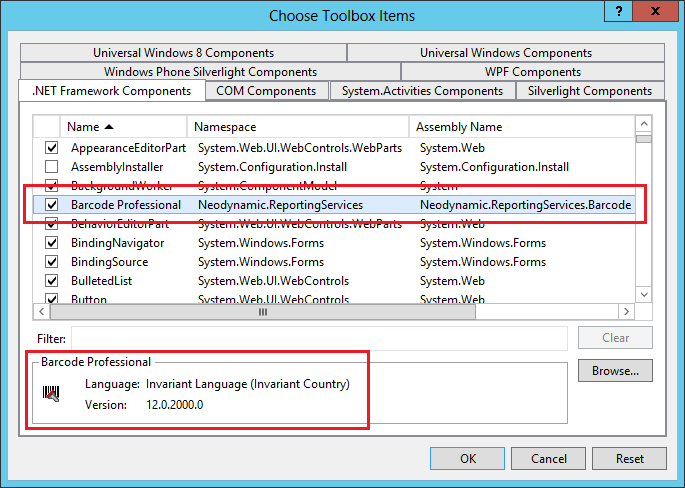This screenshot has height=488, width=685.
Task: Toggle the BackgroundWorker checkbox
Action: [52, 186]
